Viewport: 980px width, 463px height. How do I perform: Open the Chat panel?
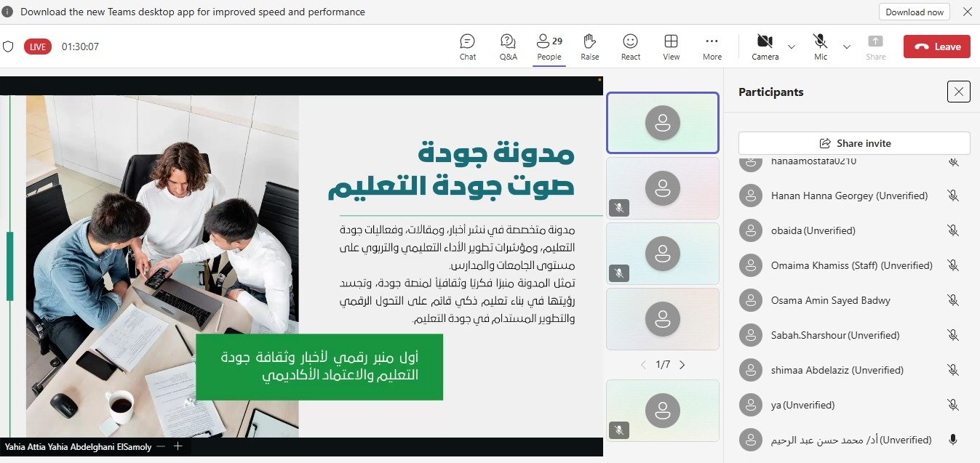pos(467,47)
